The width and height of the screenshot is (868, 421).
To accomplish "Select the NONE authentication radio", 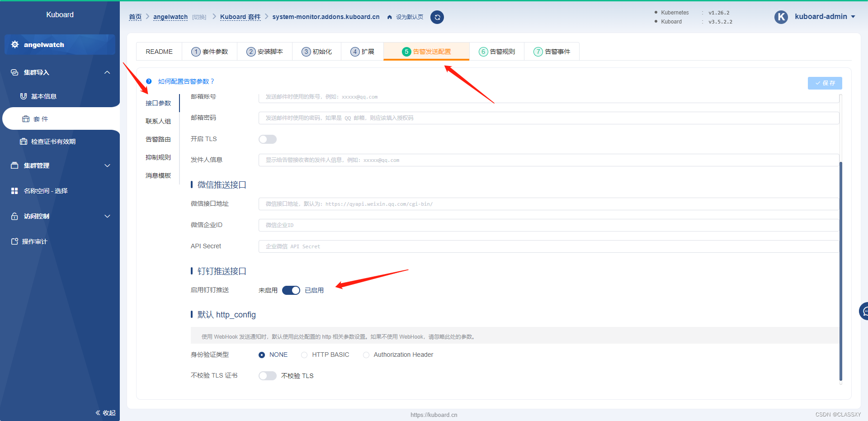I will coord(262,355).
